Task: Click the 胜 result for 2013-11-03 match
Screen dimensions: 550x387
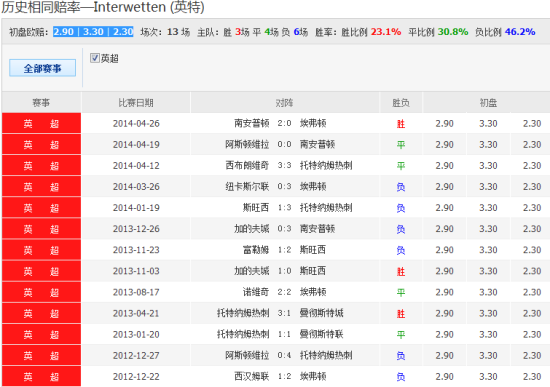Action: click(401, 271)
